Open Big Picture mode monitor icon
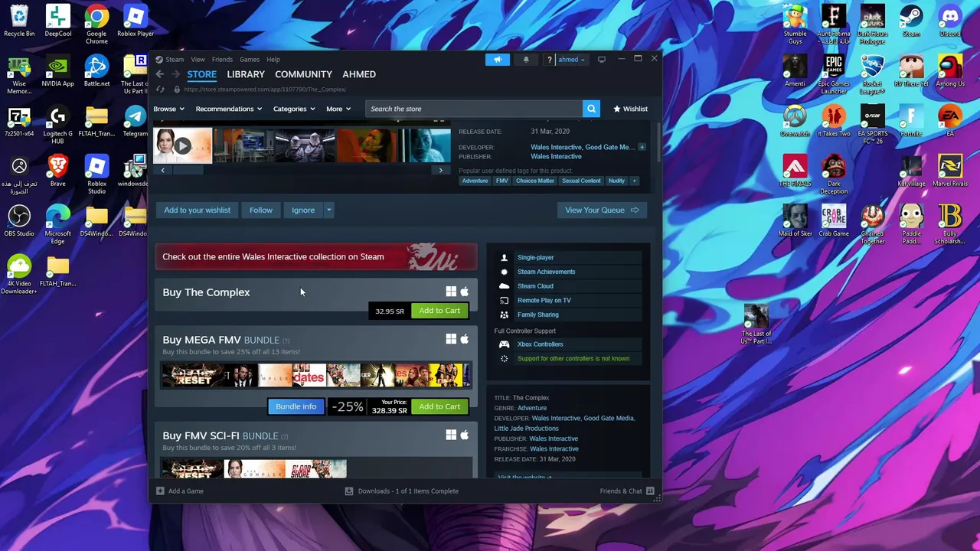Image resolution: width=980 pixels, height=551 pixels. point(602,60)
